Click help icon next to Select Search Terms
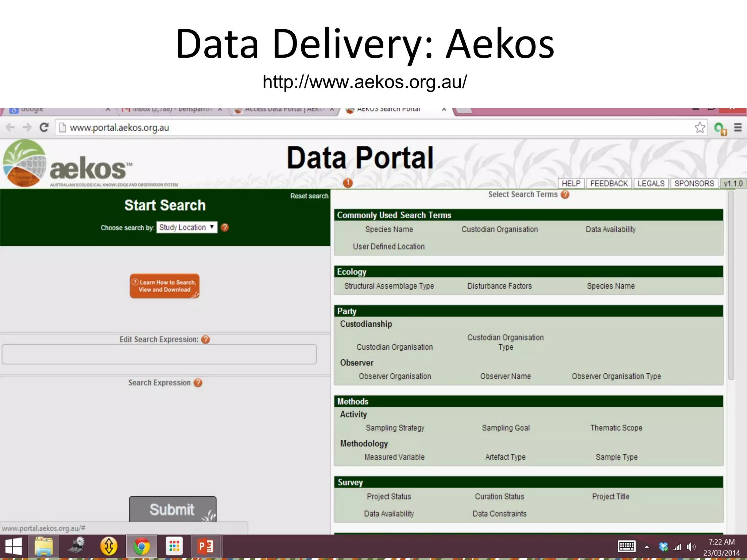This screenshot has height=560, width=747. pyautogui.click(x=565, y=195)
